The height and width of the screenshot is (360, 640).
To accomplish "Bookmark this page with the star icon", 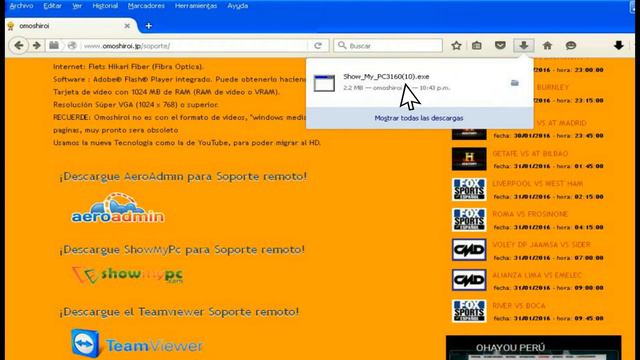I will point(456,46).
